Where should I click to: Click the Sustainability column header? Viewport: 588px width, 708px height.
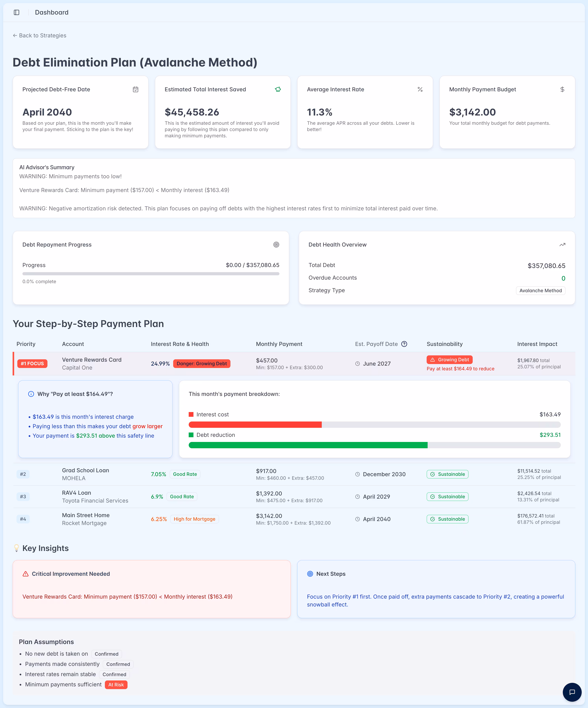pyautogui.click(x=445, y=344)
